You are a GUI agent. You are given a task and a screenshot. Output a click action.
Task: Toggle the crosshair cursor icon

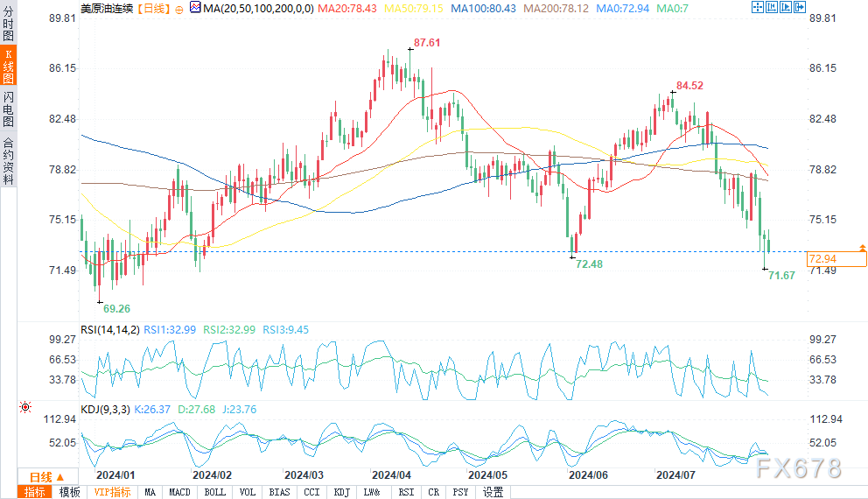pyautogui.click(x=757, y=7)
